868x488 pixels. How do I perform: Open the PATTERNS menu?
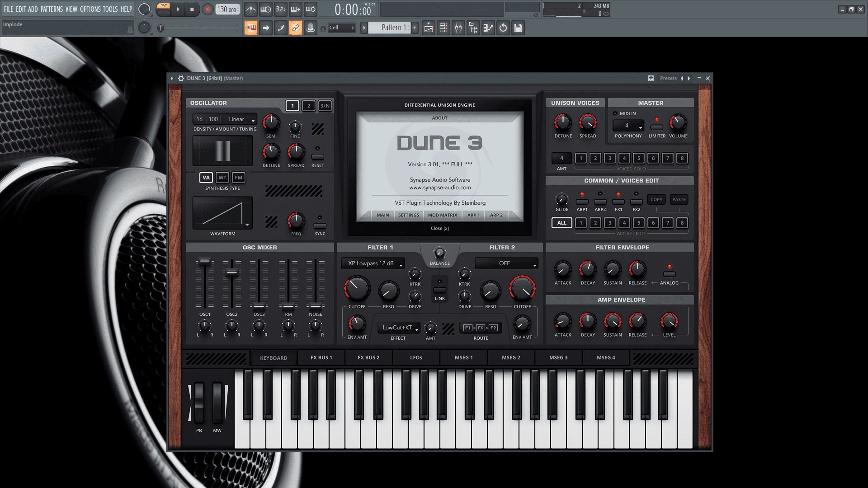coord(52,9)
